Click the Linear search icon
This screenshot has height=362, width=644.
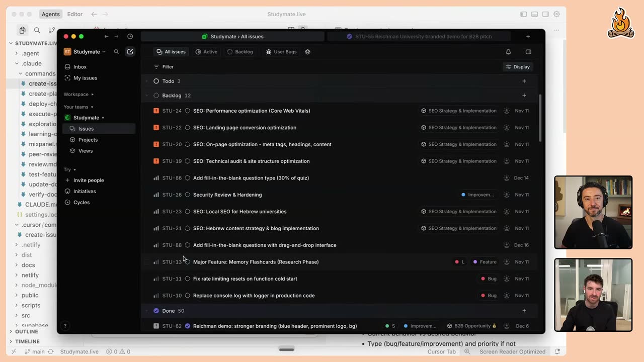pos(116,52)
